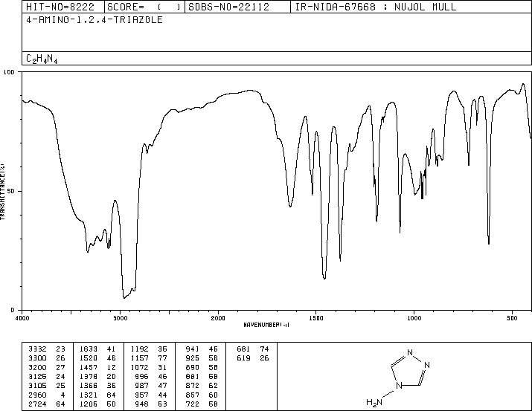Click the spectrum peak near 1457
The image size is (532, 411).
point(324,278)
